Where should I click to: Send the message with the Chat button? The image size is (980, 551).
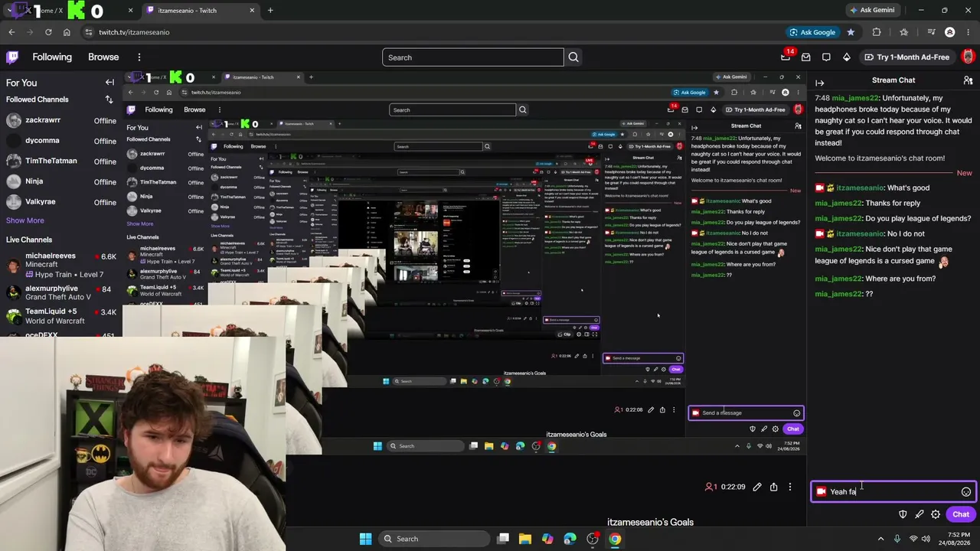(961, 514)
